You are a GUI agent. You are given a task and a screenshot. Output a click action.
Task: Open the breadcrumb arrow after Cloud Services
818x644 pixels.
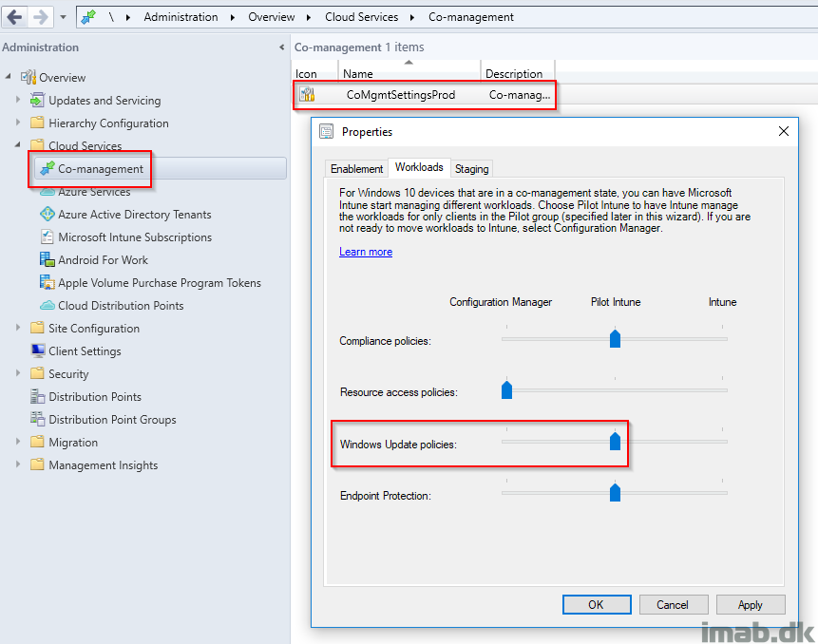click(412, 17)
